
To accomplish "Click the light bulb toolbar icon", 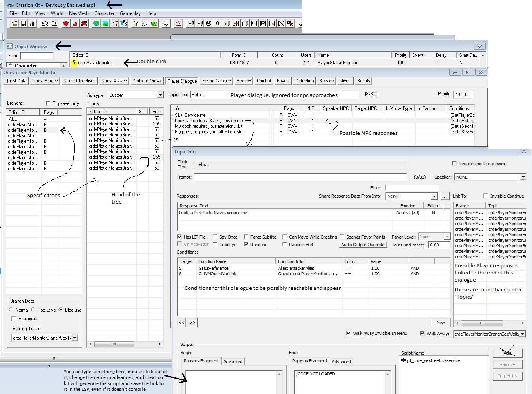I will click(x=136, y=24).
